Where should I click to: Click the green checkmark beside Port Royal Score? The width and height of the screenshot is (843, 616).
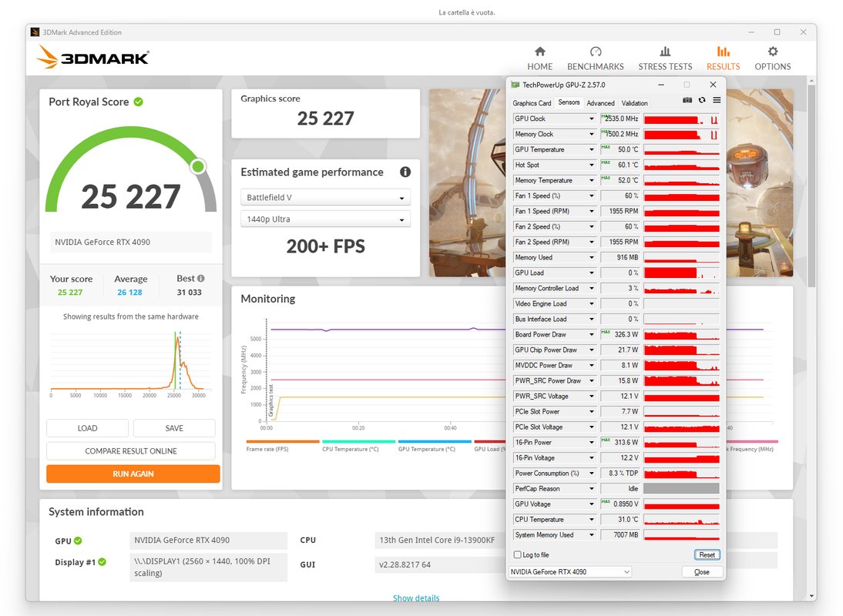[138, 102]
